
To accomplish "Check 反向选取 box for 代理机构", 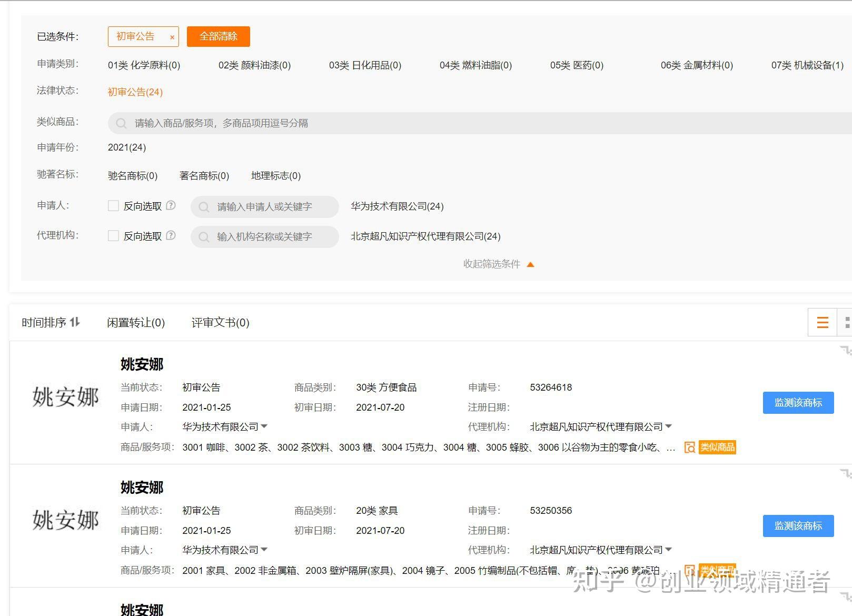I will coord(113,236).
